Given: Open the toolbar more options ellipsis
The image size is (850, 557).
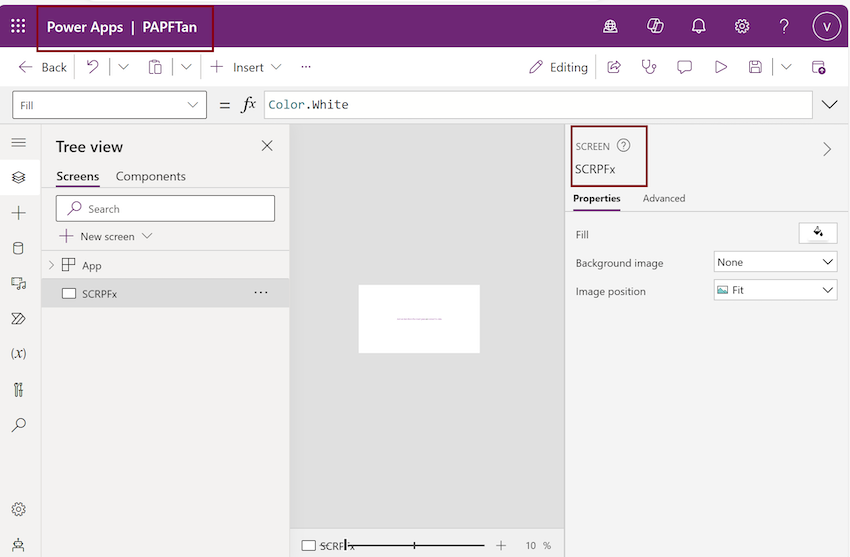Looking at the screenshot, I should click(x=306, y=67).
